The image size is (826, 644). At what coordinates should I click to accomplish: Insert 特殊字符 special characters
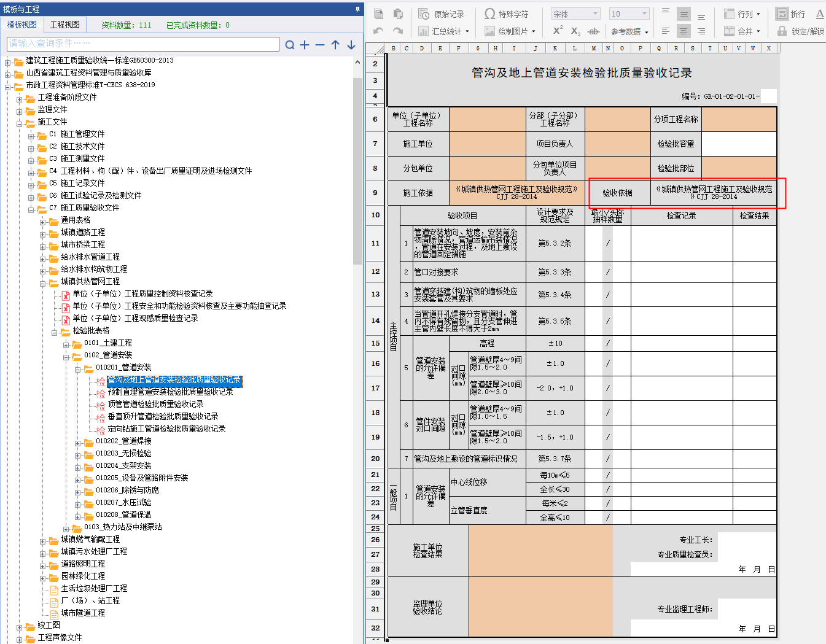pyautogui.click(x=507, y=14)
